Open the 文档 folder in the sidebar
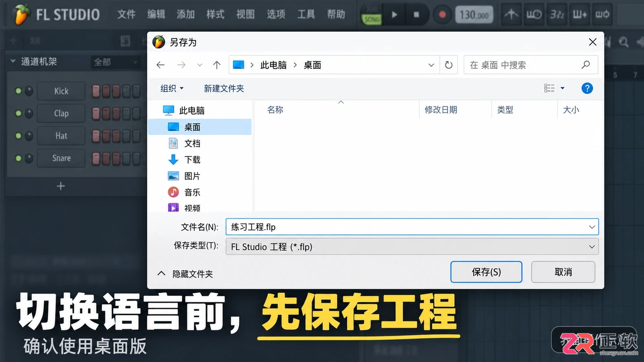Viewport: 644px width, 362px height. (x=184, y=143)
